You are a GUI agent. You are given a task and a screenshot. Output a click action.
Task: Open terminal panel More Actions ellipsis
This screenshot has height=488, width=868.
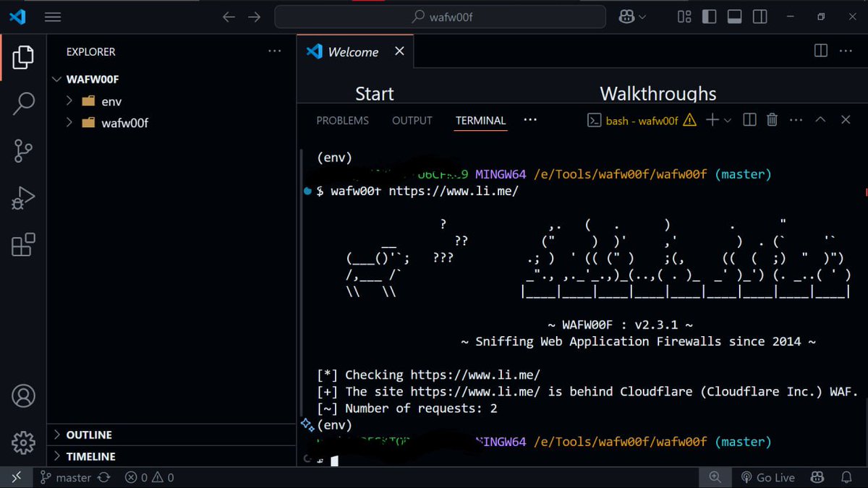796,120
